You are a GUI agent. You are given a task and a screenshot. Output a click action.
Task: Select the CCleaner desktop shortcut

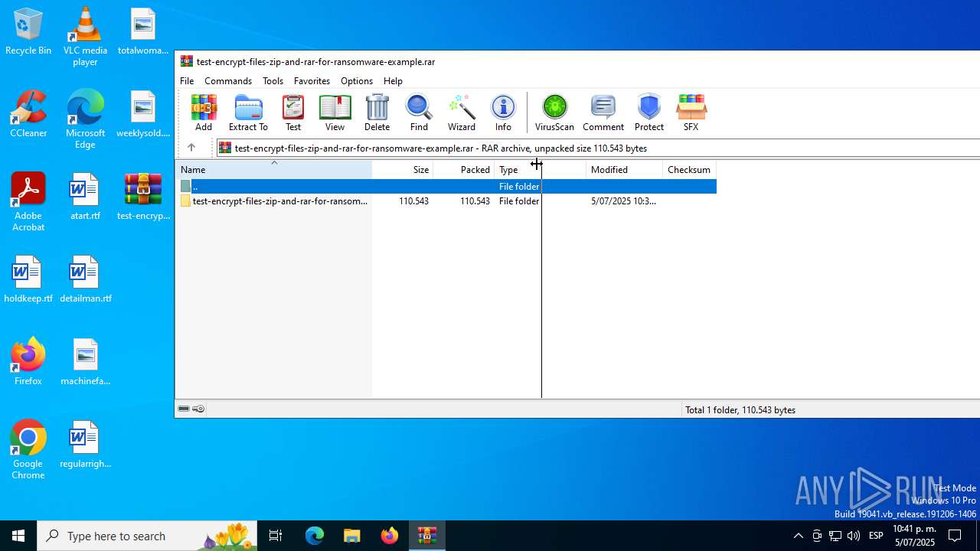pyautogui.click(x=28, y=115)
